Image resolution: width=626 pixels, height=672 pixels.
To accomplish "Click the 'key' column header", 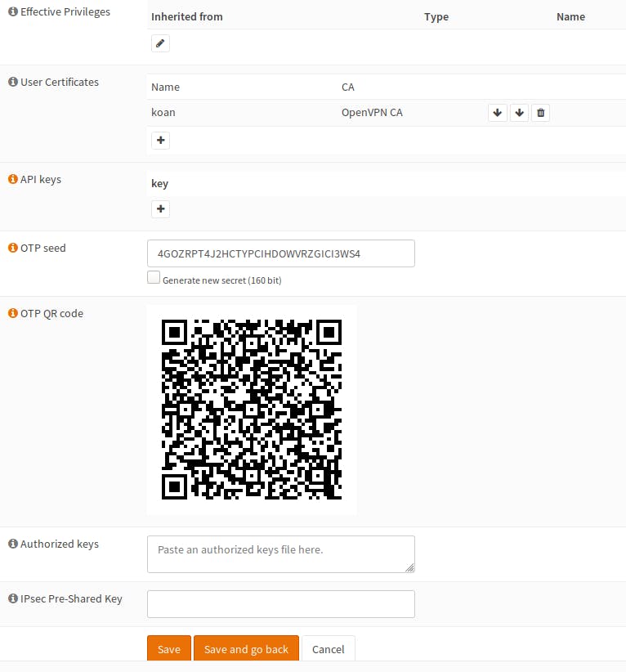I will click(x=160, y=183).
